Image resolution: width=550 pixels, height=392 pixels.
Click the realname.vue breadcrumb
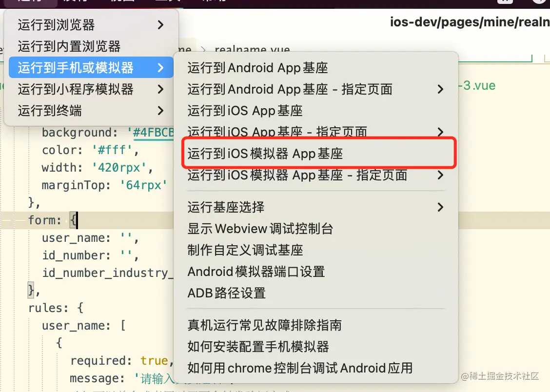pos(252,49)
